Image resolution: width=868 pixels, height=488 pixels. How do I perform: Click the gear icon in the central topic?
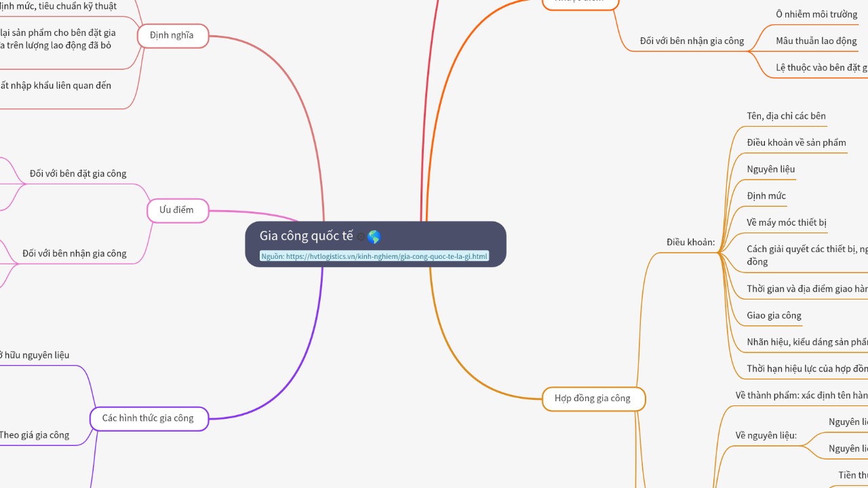(x=361, y=237)
